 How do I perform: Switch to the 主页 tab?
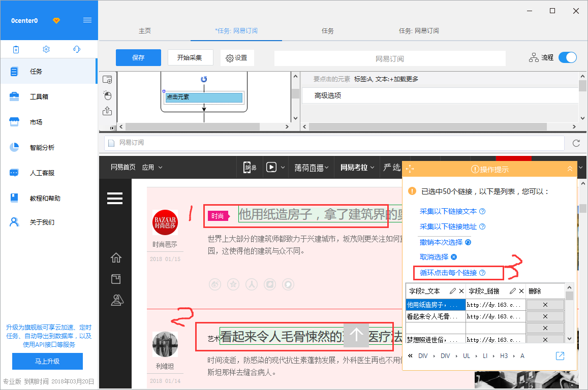click(x=145, y=30)
